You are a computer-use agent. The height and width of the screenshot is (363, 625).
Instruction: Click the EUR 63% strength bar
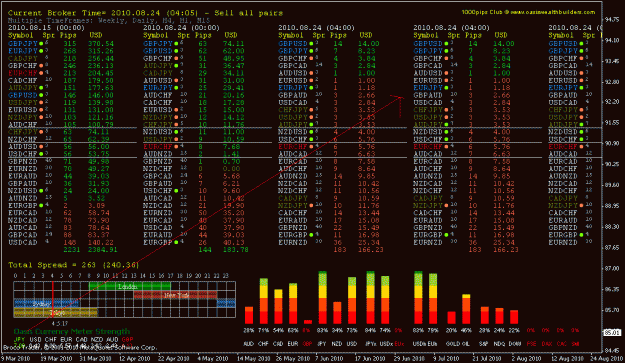pos(293,304)
